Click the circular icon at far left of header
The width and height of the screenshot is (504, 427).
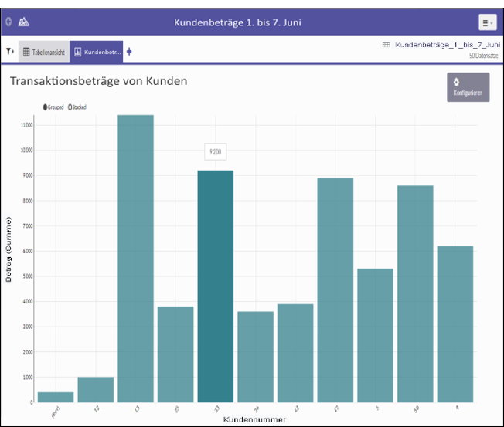tap(9, 22)
